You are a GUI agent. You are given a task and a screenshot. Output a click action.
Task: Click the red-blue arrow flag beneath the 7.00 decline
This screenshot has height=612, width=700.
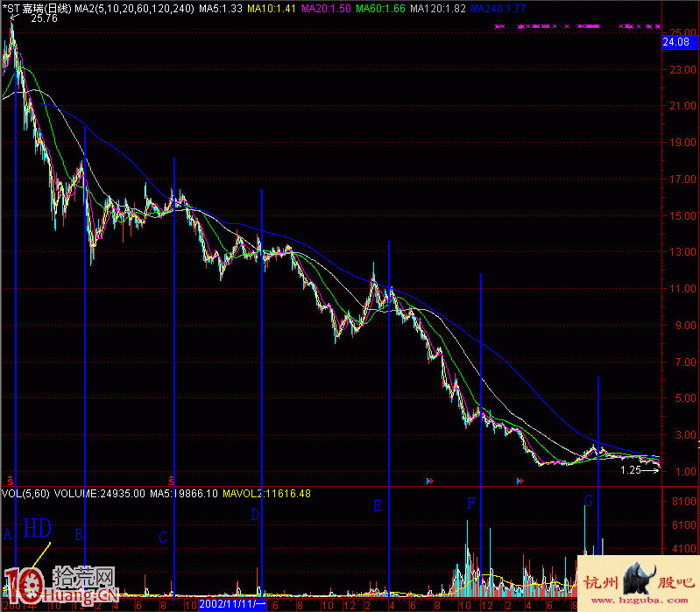[430, 481]
